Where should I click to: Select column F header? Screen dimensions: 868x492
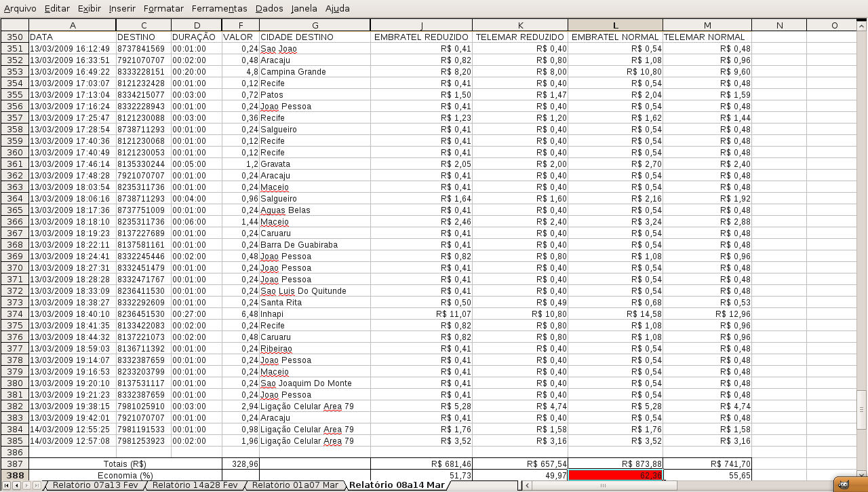click(240, 25)
